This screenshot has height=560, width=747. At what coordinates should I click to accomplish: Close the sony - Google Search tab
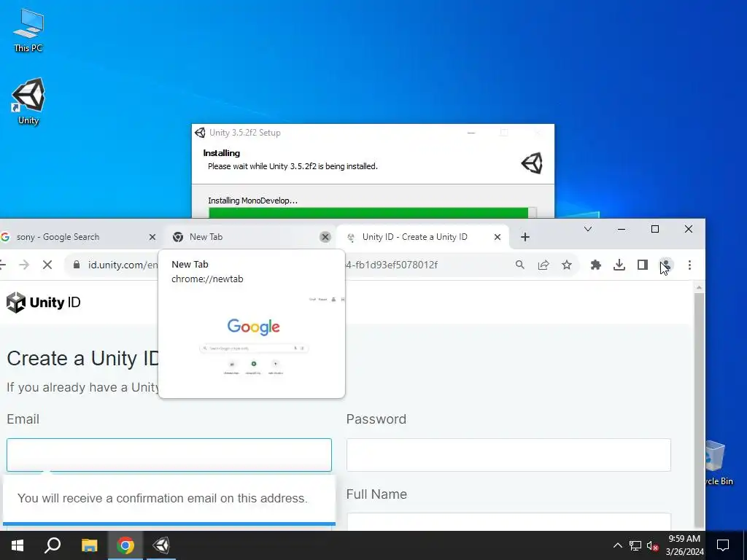pos(152,237)
